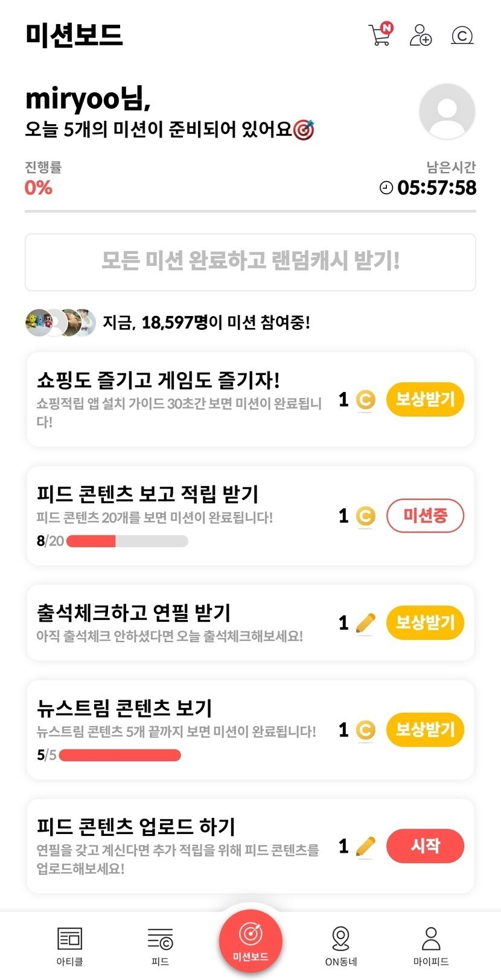Open the cash coin icon in header
This screenshot has width=501, height=980.
[x=462, y=36]
